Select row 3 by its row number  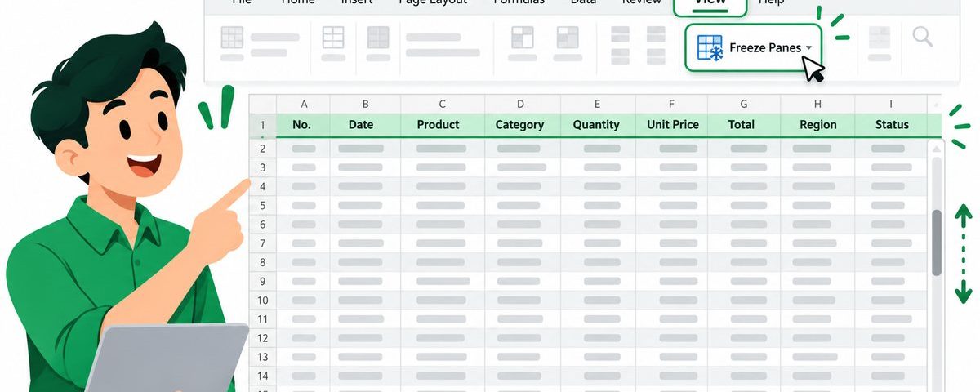(x=263, y=167)
